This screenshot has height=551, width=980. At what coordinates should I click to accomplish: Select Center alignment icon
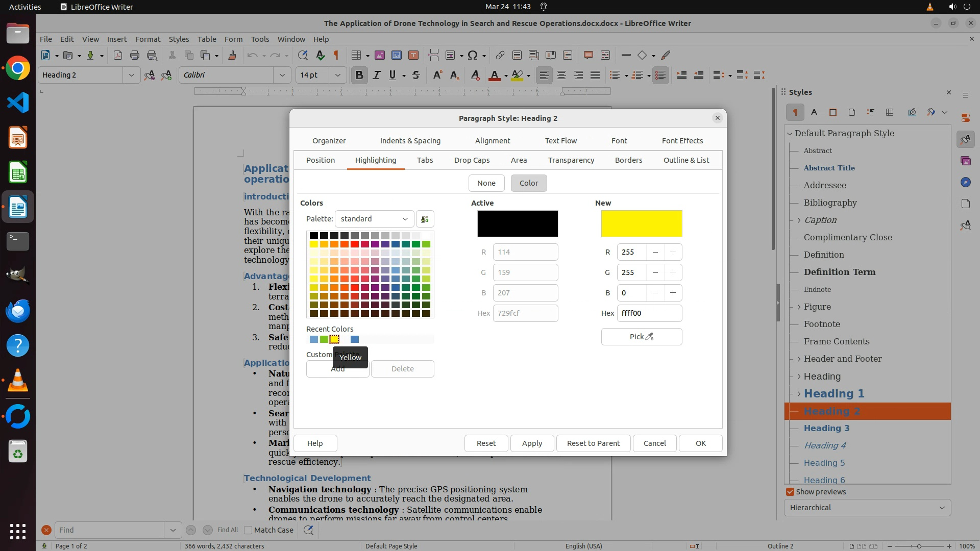coord(561,76)
